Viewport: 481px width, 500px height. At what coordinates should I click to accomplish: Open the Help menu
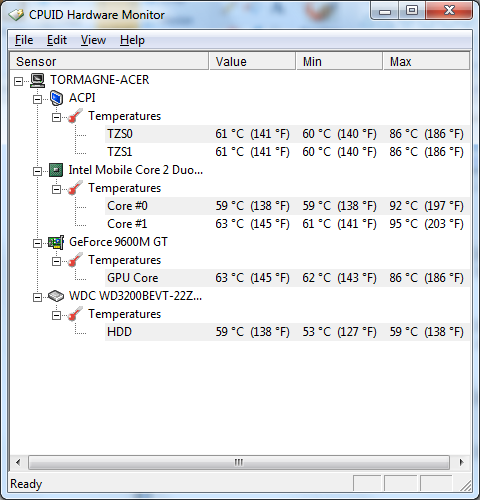pyautogui.click(x=132, y=40)
